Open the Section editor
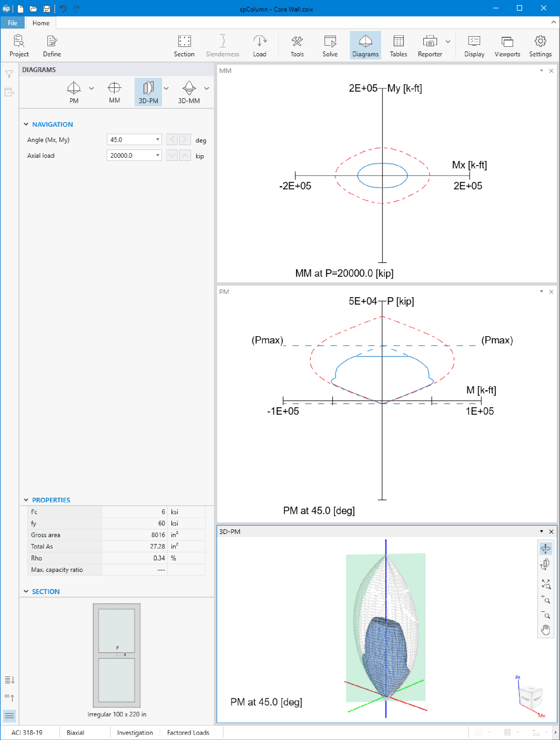 184,45
